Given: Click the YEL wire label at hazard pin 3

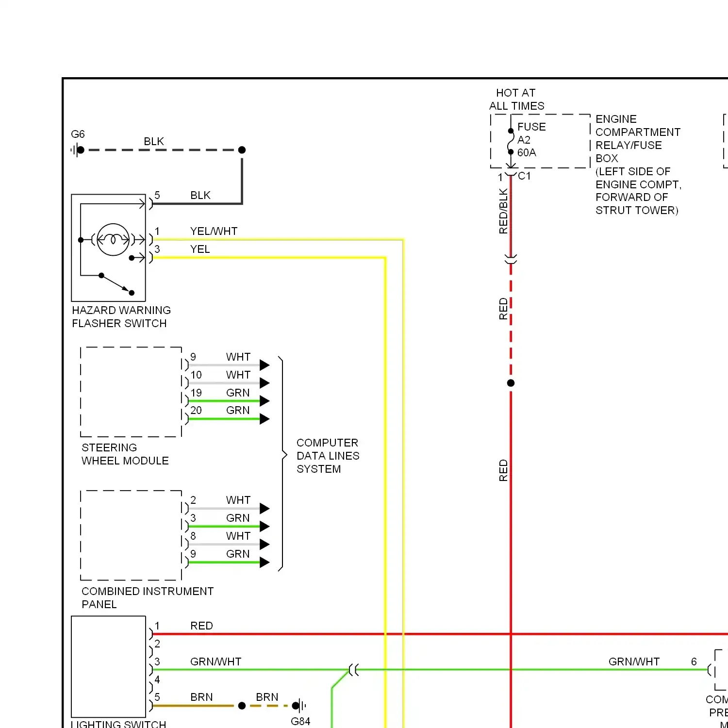Looking at the screenshot, I should (x=200, y=249).
